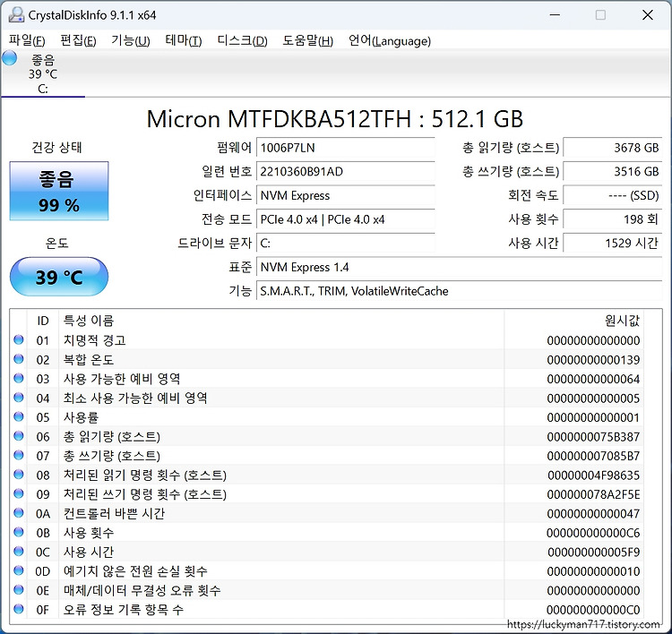Image resolution: width=672 pixels, height=634 pixels.
Task: Close the CrystalDiskInfo window
Action: (x=648, y=15)
